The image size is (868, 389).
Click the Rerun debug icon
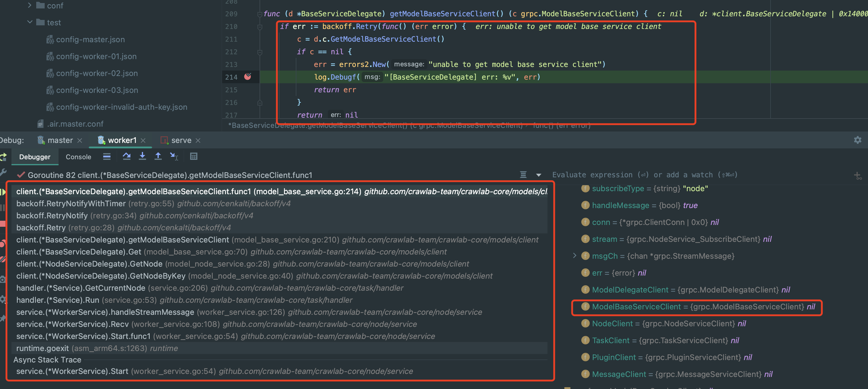click(x=3, y=157)
